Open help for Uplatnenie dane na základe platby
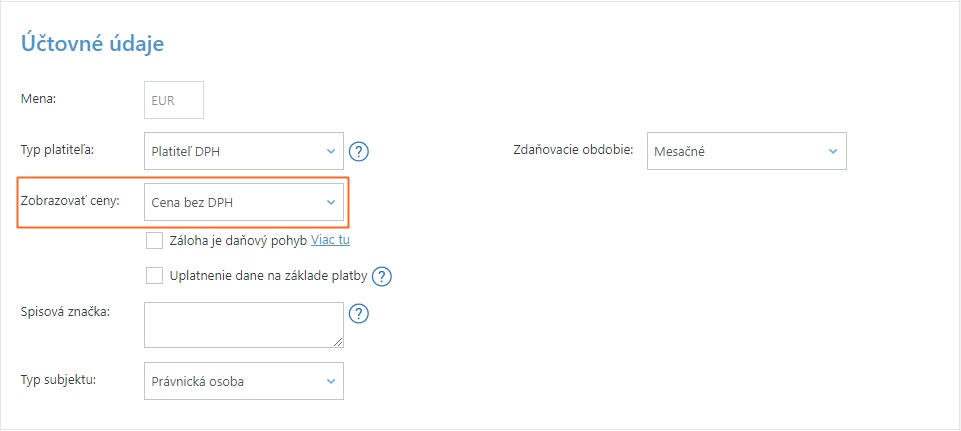This screenshot has height=431, width=961. [380, 276]
